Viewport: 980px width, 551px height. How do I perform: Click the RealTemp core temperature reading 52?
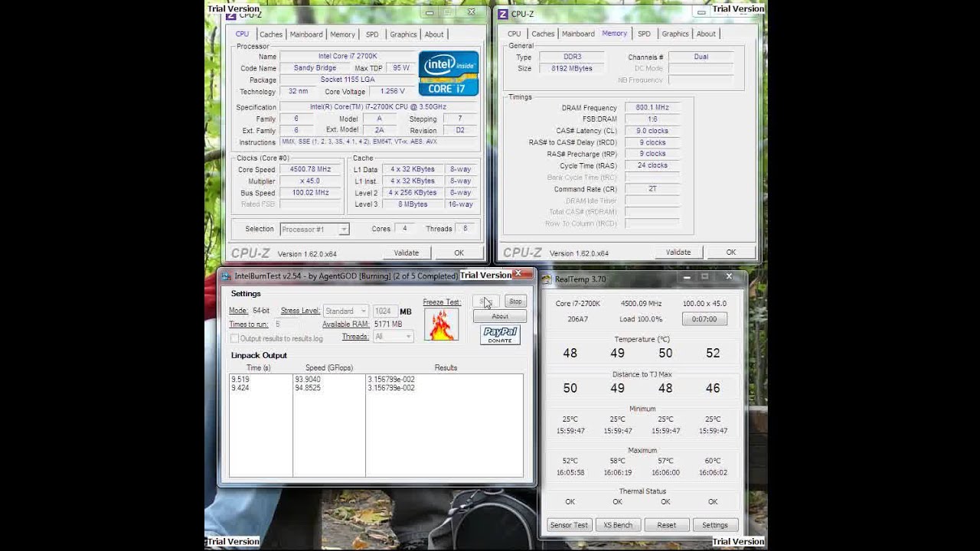coord(713,354)
